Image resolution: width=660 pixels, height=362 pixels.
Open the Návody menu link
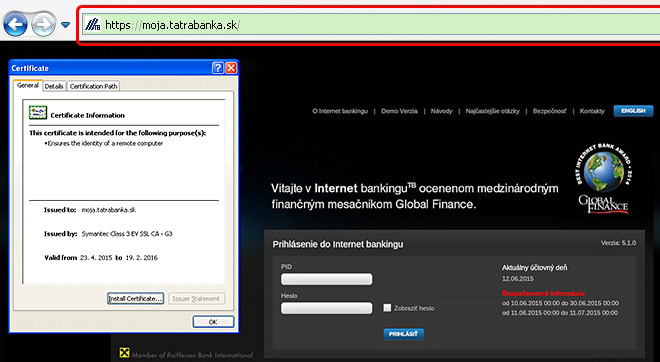[442, 111]
